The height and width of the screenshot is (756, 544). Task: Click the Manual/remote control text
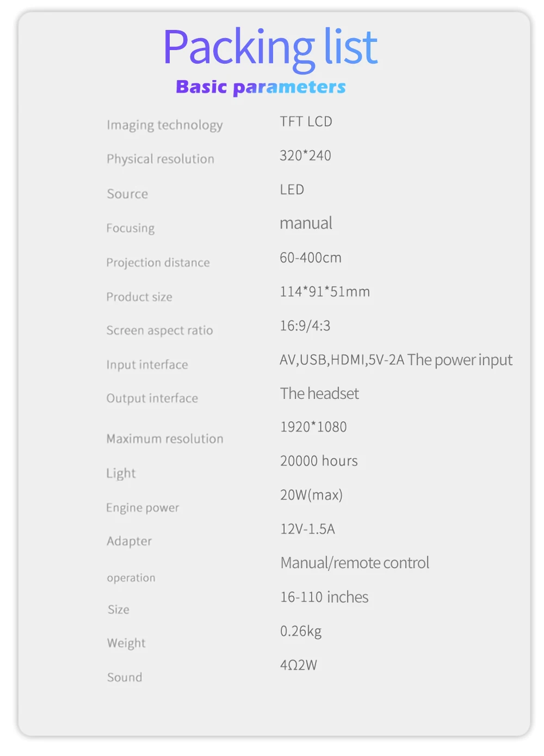pyautogui.click(x=355, y=563)
